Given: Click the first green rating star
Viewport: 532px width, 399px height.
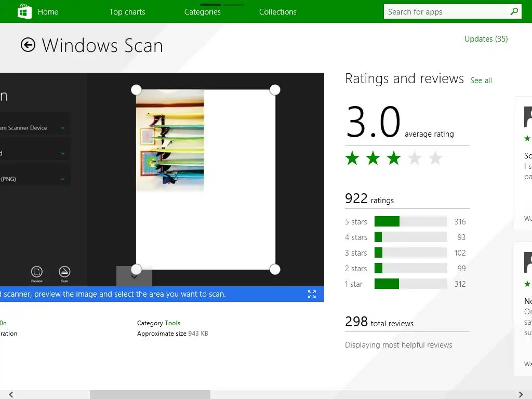Looking at the screenshot, I should (x=352, y=158).
